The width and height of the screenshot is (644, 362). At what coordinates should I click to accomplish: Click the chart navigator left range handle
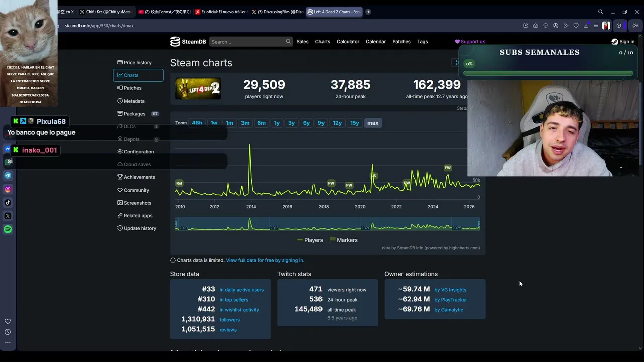(x=176, y=224)
